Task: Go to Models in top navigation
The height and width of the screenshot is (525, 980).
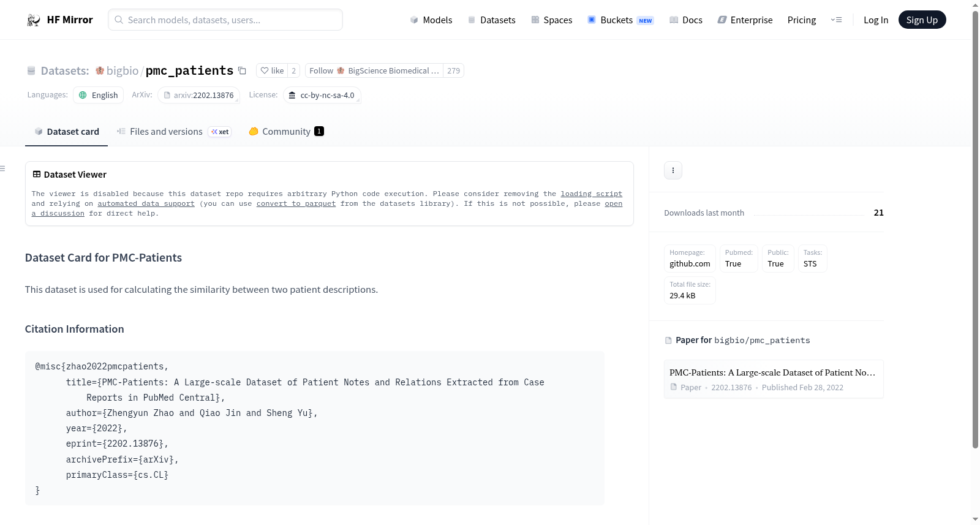Action: [431, 20]
